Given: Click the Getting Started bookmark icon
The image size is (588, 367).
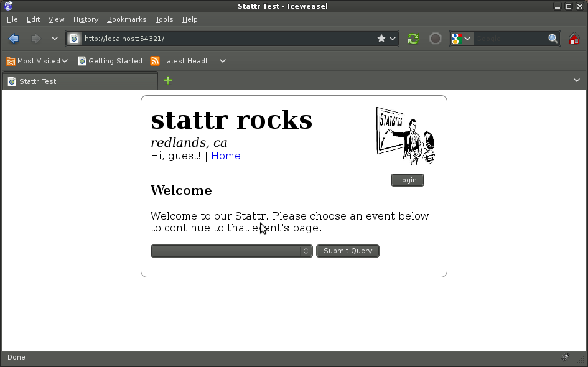Looking at the screenshot, I should [x=82, y=60].
